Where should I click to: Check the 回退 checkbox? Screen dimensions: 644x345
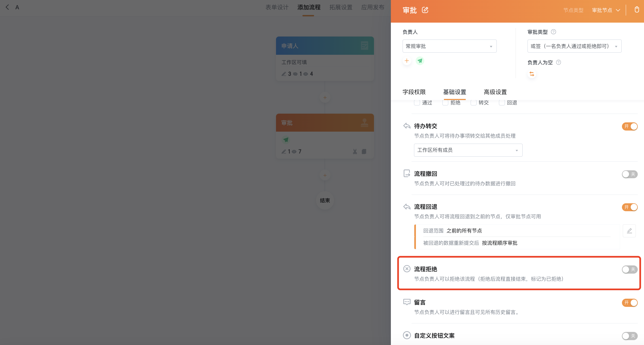502,103
